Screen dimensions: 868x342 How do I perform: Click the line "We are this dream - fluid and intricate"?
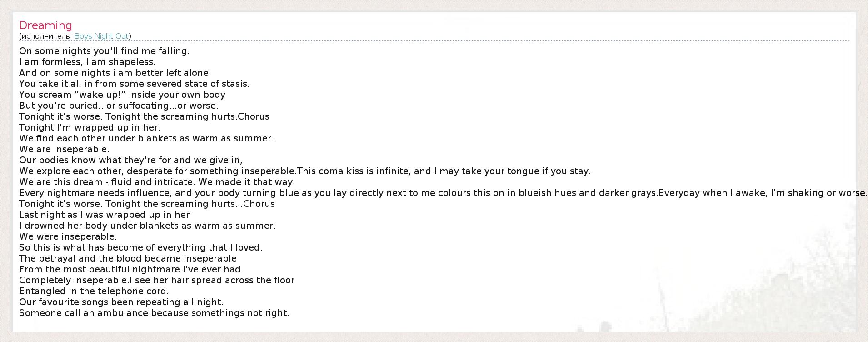point(157,182)
